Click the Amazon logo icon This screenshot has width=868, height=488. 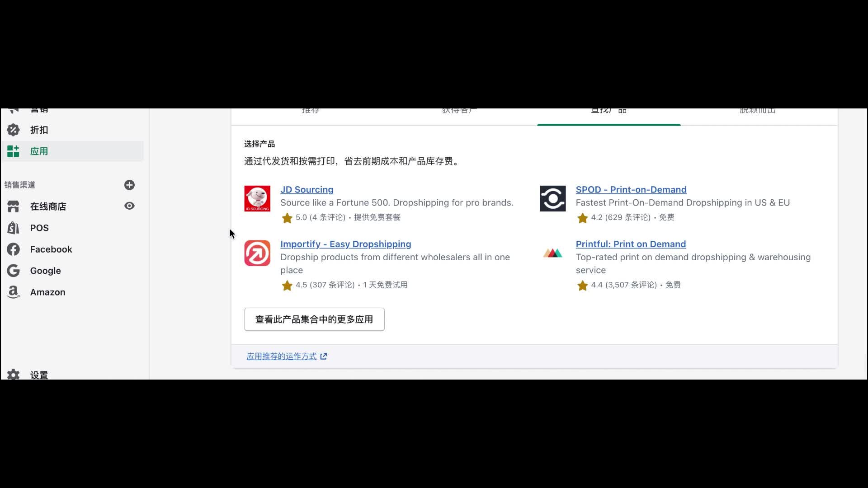coord(13,292)
